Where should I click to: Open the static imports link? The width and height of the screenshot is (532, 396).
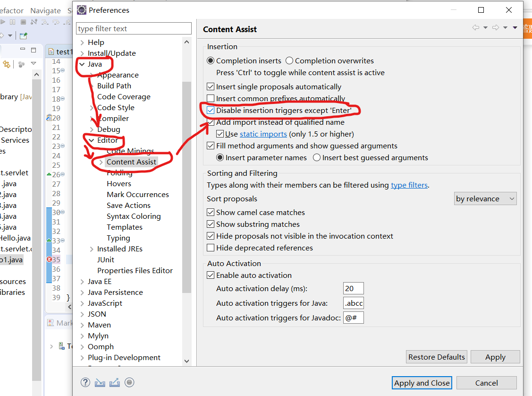263,134
